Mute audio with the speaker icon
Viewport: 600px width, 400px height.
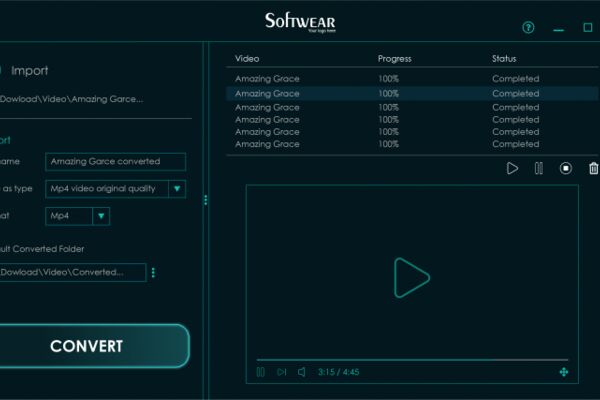pyautogui.click(x=302, y=372)
